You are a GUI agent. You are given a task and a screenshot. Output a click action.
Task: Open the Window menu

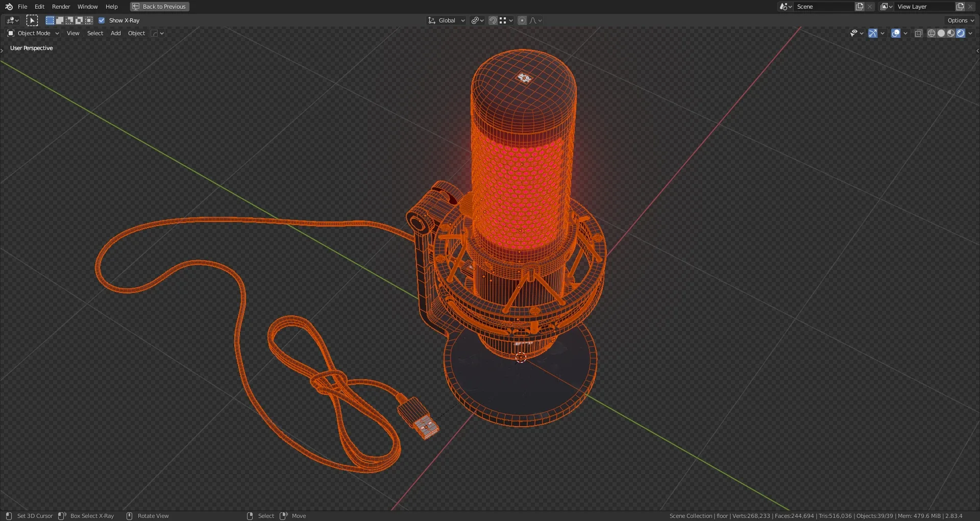tap(87, 7)
